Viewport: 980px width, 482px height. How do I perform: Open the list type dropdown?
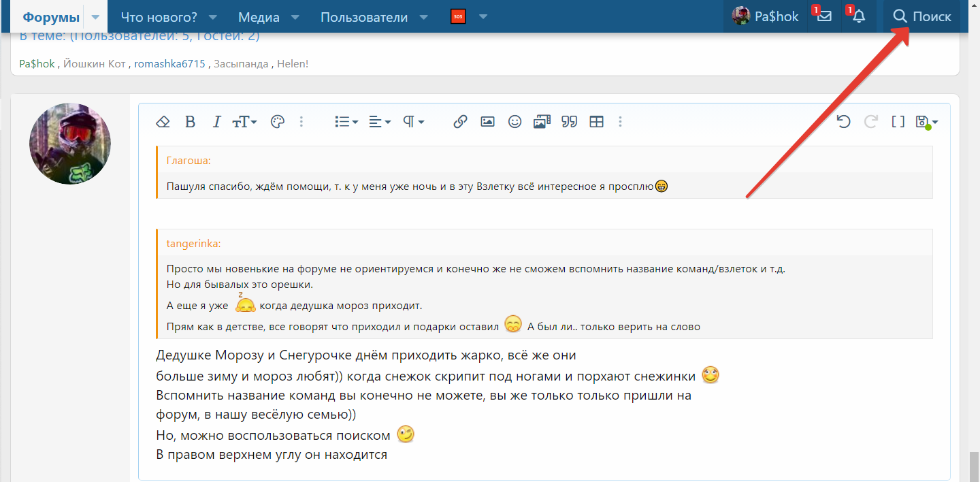pyautogui.click(x=346, y=122)
